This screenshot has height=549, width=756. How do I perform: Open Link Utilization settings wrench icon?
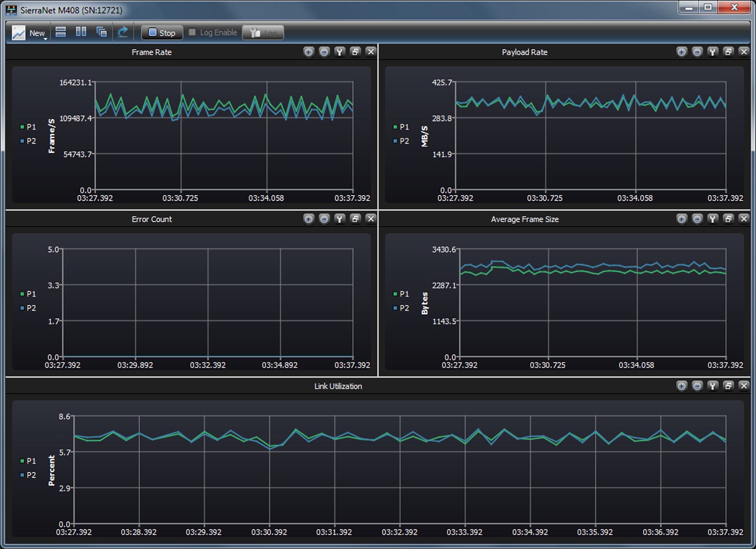[713, 386]
